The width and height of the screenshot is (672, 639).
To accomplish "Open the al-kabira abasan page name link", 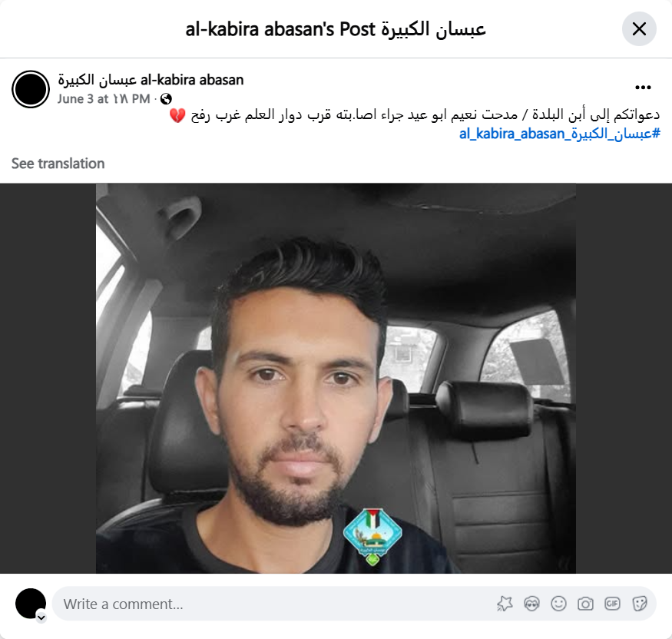I will click(x=151, y=80).
